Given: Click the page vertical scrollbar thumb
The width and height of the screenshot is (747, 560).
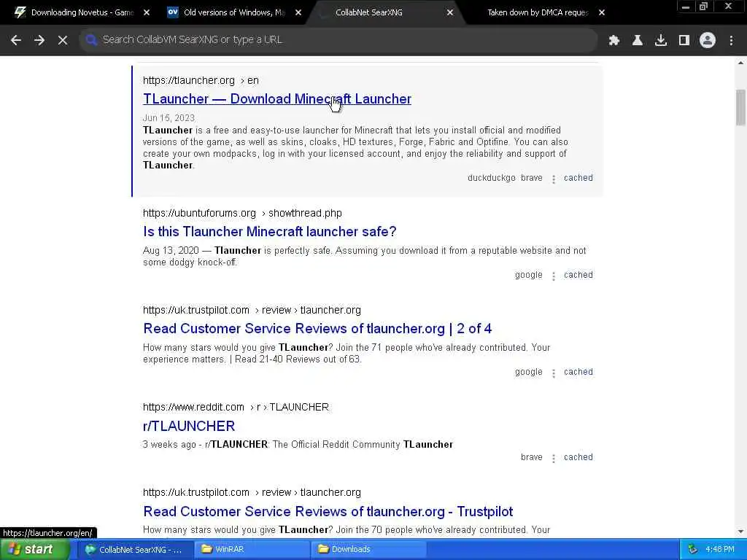Looking at the screenshot, I should tap(741, 108).
